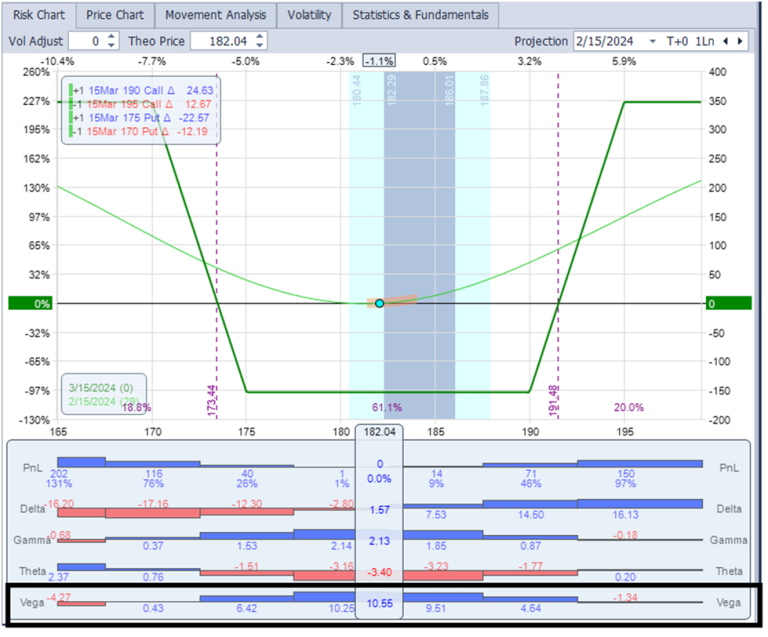Click the 2/15/2024 T+0 line legend
Image resolution: width=768 pixels, height=637 pixels.
100,400
